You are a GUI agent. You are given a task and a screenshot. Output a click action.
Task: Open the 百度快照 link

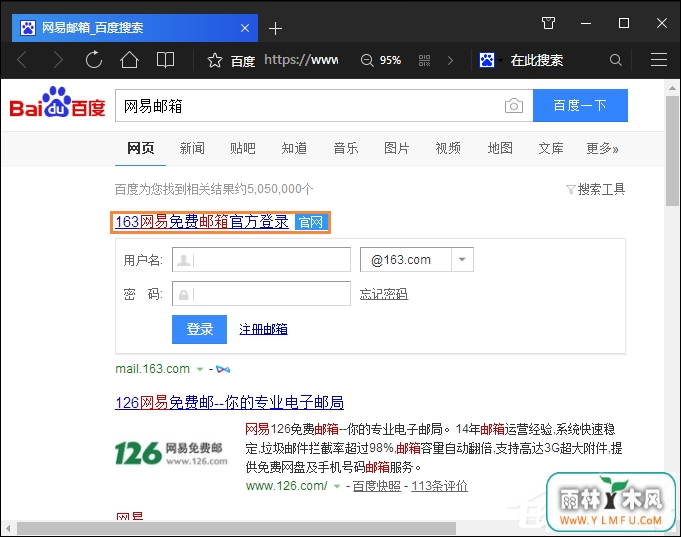[377, 486]
